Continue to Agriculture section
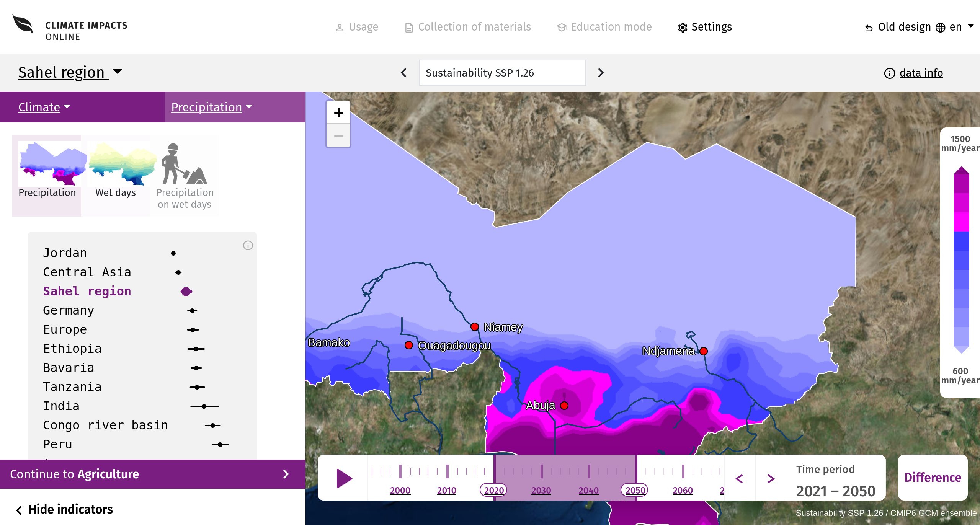 coord(153,474)
